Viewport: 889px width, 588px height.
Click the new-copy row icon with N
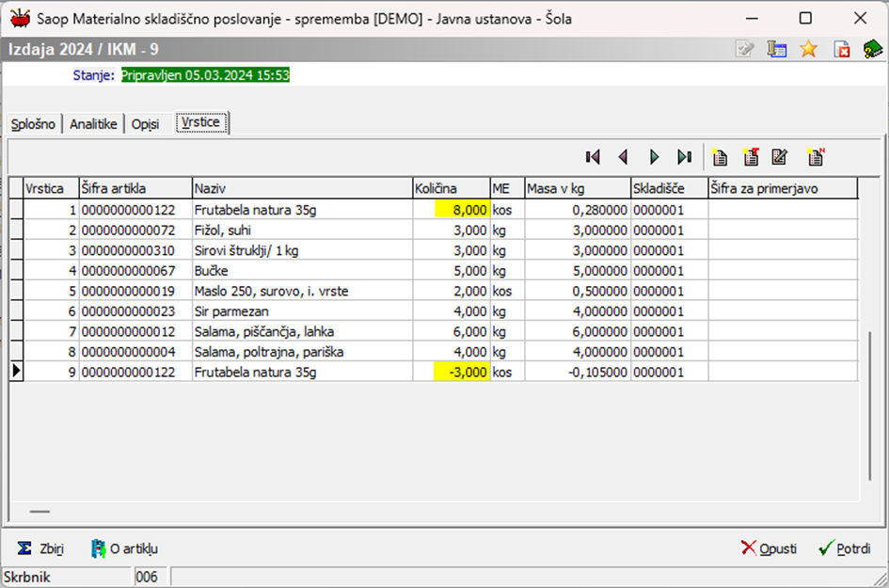click(816, 157)
